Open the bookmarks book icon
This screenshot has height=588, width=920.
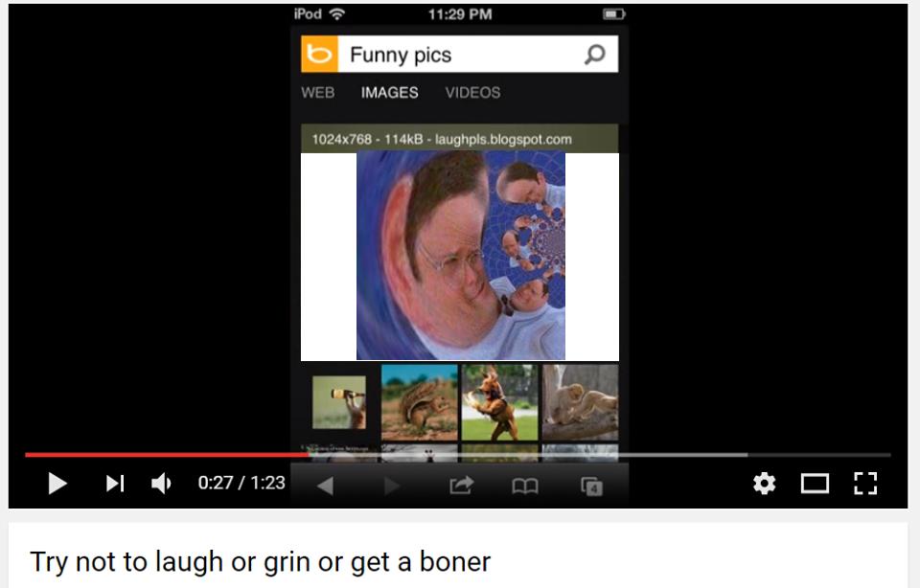click(525, 486)
